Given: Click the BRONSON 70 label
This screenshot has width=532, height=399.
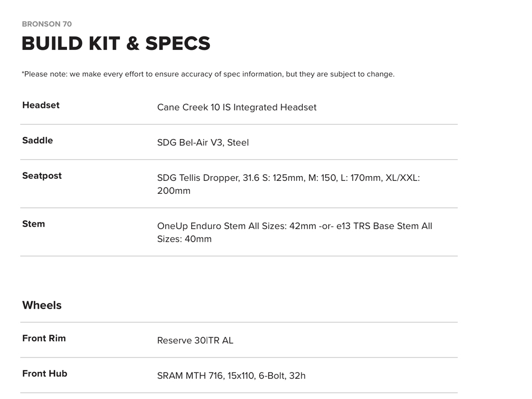Looking at the screenshot, I should (47, 24).
